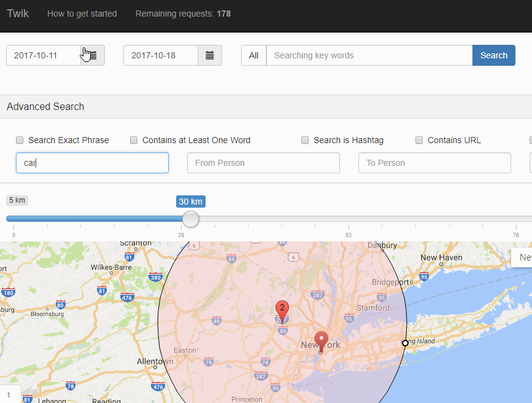Click the red pin on New York
The image size is (532, 403).
(321, 342)
